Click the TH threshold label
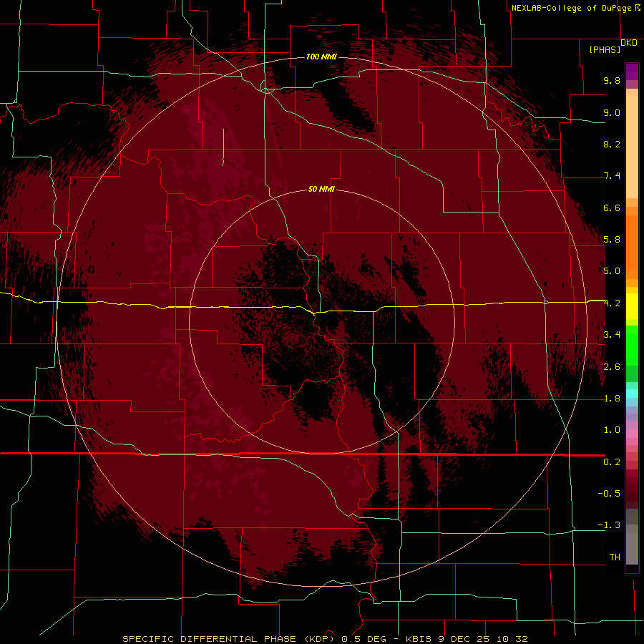644x644 pixels. pos(615,557)
